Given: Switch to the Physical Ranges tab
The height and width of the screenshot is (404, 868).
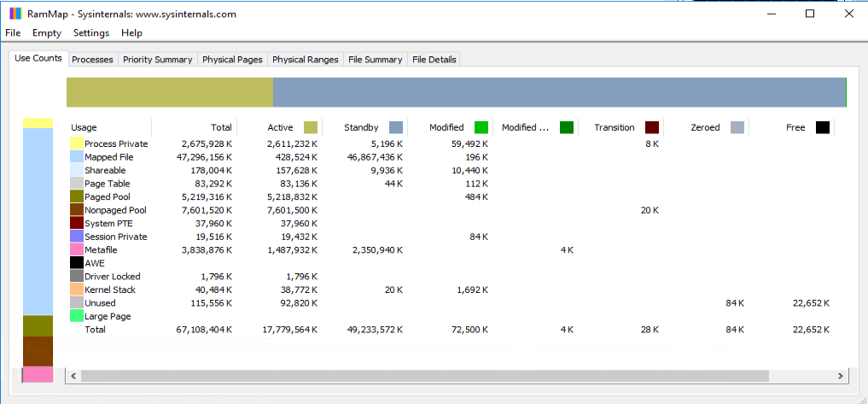Looking at the screenshot, I should [x=305, y=59].
